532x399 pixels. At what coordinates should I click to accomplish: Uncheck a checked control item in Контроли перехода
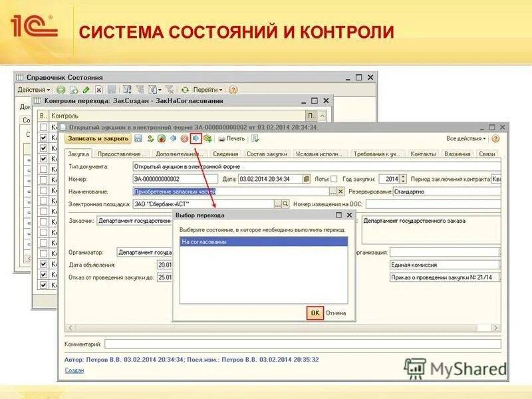pyautogui.click(x=43, y=138)
